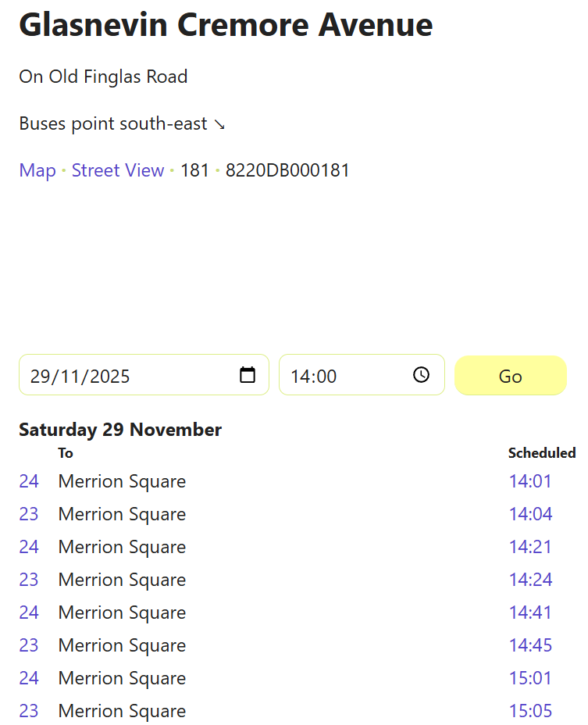Open the calendar picker icon in date field
Screen dimensions: 588x725
tap(248, 375)
